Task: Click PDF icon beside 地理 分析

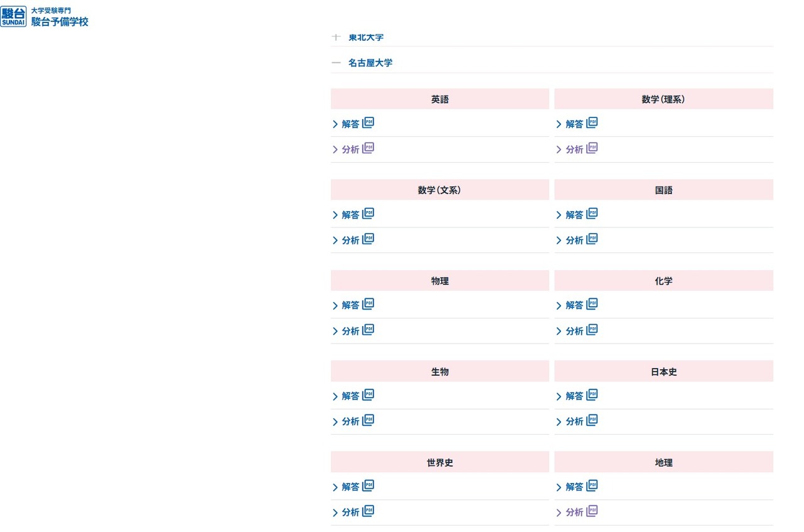Action: 592,511
